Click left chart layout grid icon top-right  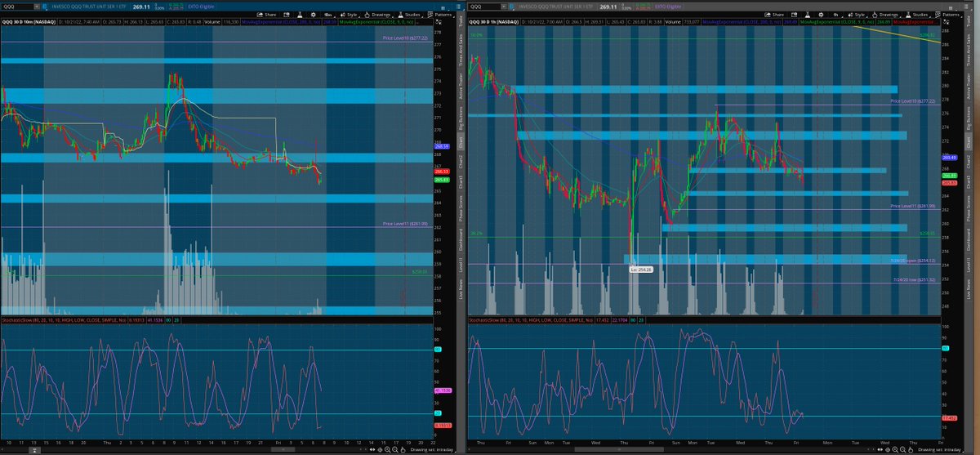[443, 8]
